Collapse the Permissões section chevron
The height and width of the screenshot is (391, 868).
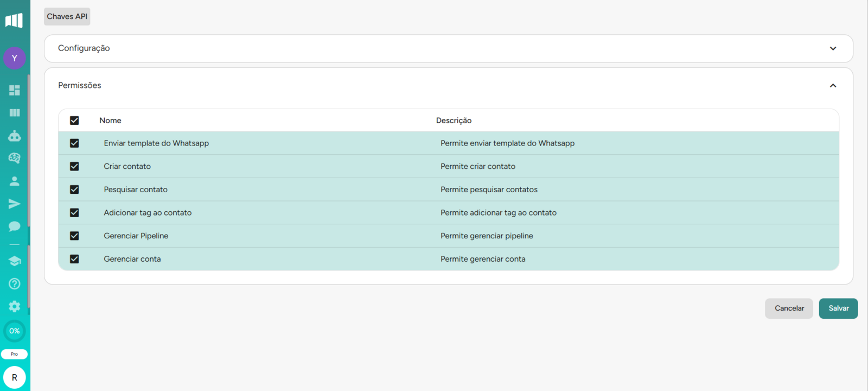833,86
